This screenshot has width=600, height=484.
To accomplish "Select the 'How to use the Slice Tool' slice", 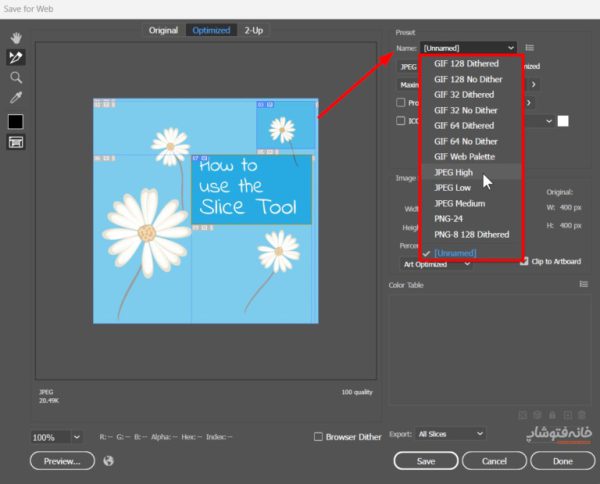I will click(252, 190).
